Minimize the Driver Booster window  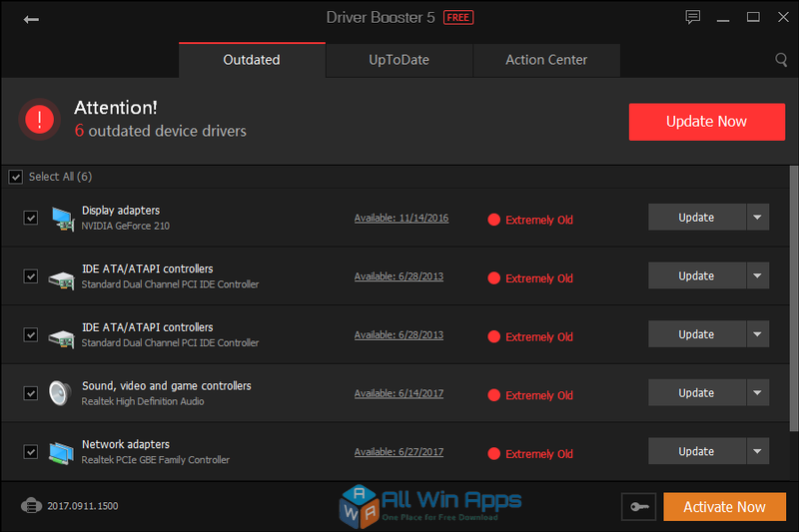[723, 18]
